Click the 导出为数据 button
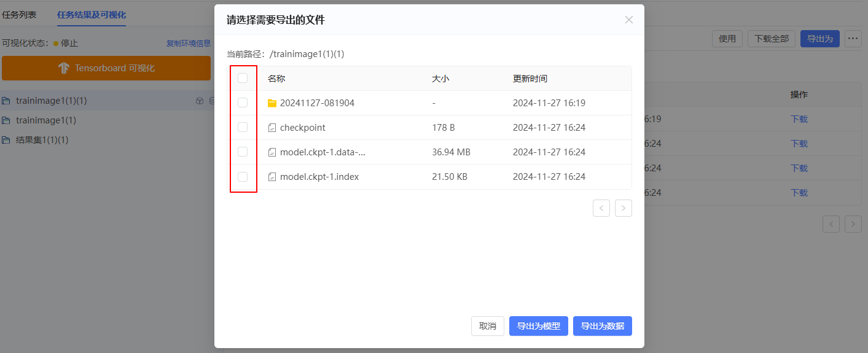Viewport: 868px width, 353px height. click(603, 326)
